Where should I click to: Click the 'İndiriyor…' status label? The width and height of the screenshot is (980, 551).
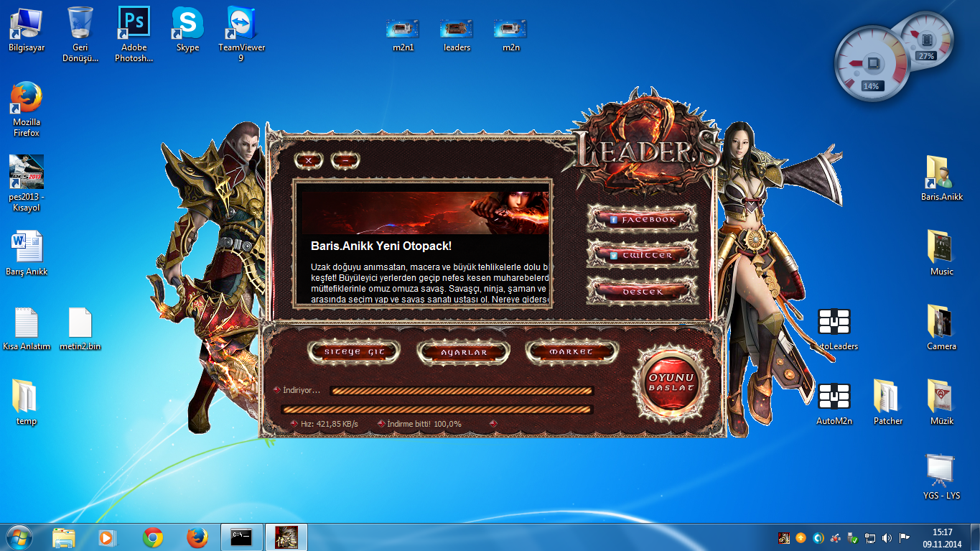(302, 390)
